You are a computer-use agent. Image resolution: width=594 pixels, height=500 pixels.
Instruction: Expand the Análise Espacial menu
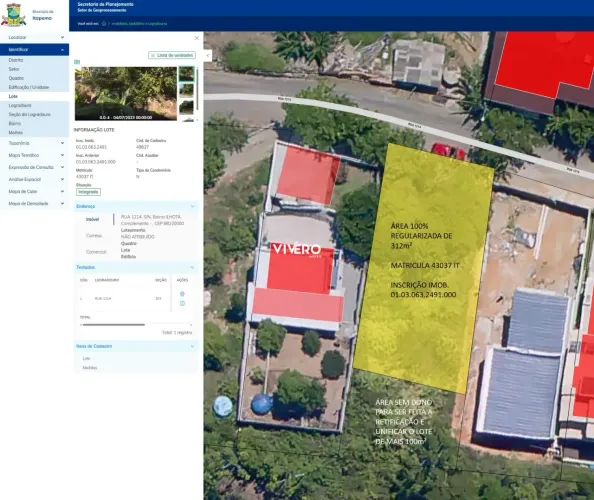[x=34, y=180]
